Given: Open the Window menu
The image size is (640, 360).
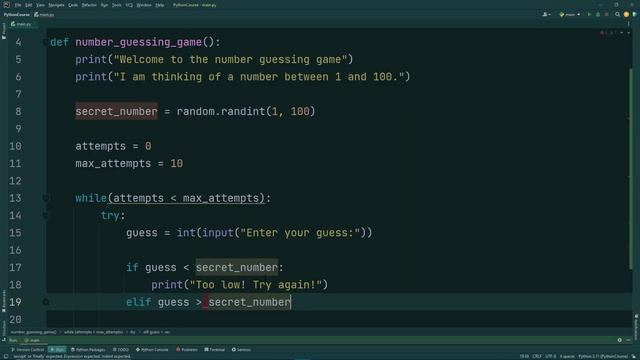Looking at the screenshot, I should point(144,5).
